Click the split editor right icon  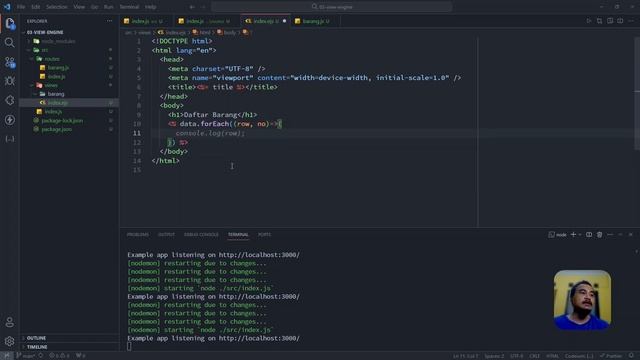pyautogui.click(x=620, y=21)
